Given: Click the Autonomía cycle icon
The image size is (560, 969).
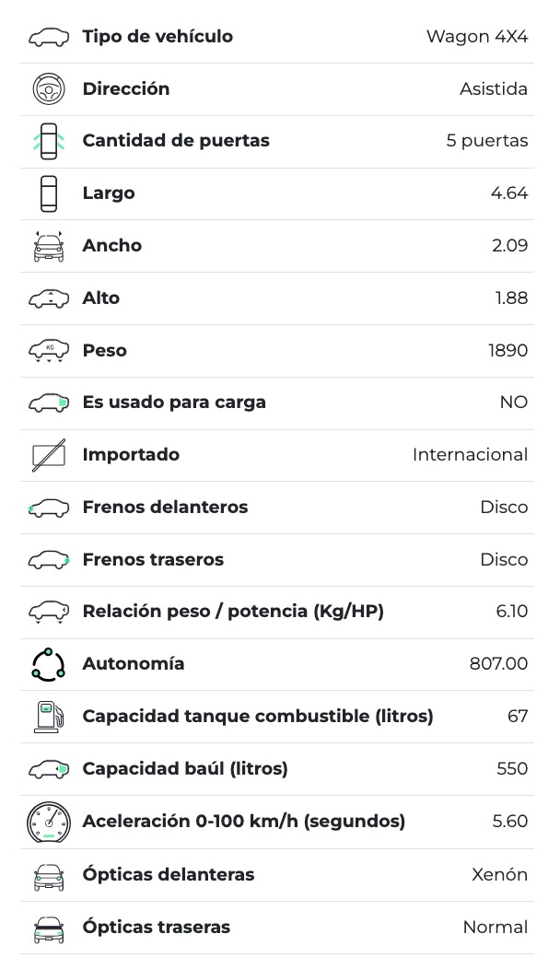Looking at the screenshot, I should tap(49, 664).
